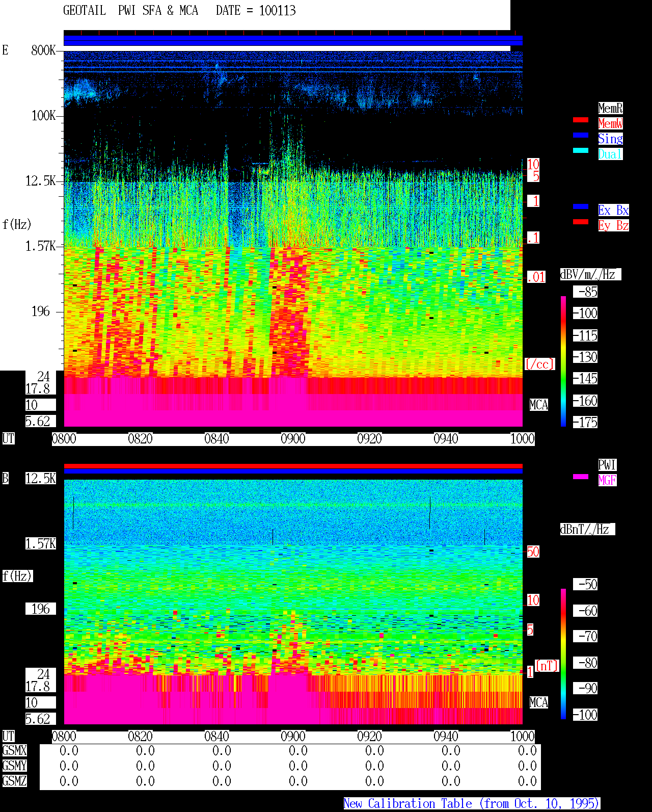This screenshot has width=652, height=812.
Task: Click the 800K frequency axis label
Action: coord(43,50)
